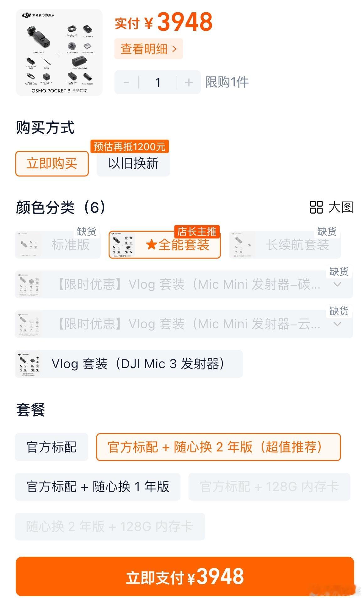364x600 pixels.
Task: Click the Vlog DJI Mic 3 thumbnail icon
Action: coord(28,364)
